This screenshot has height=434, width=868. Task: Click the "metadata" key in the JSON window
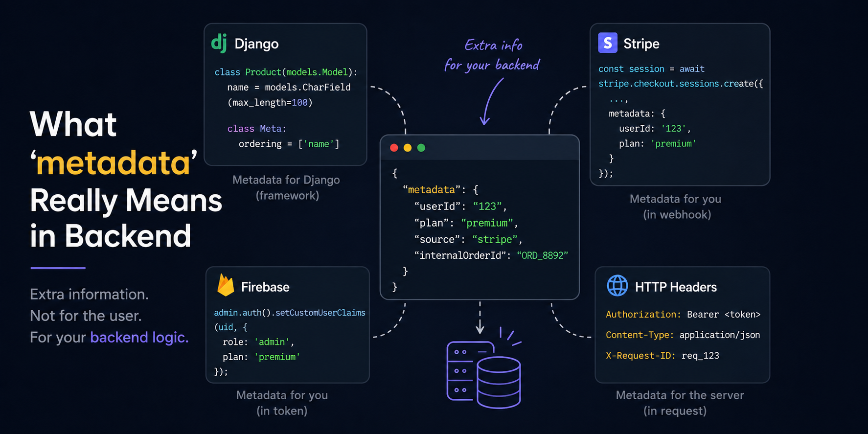pyautogui.click(x=432, y=190)
